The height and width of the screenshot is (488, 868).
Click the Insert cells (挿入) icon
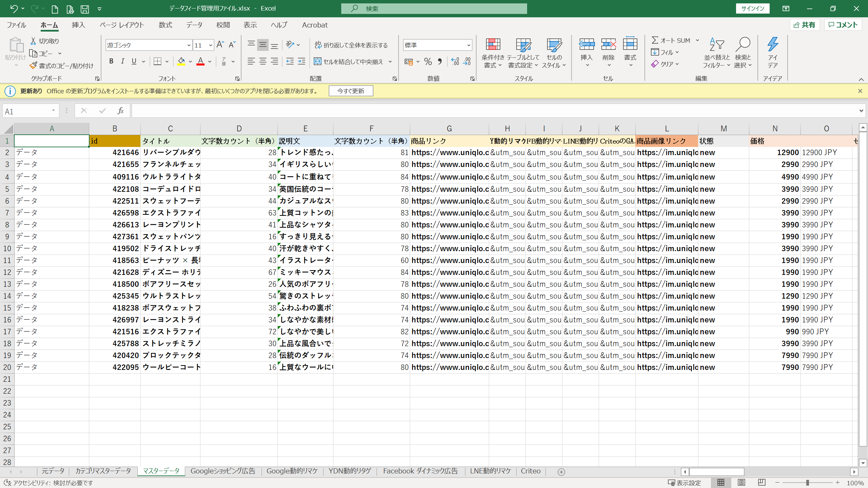pyautogui.click(x=586, y=44)
